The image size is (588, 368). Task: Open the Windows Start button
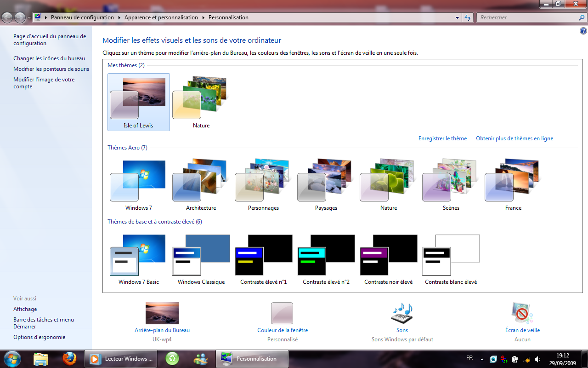tap(12, 358)
